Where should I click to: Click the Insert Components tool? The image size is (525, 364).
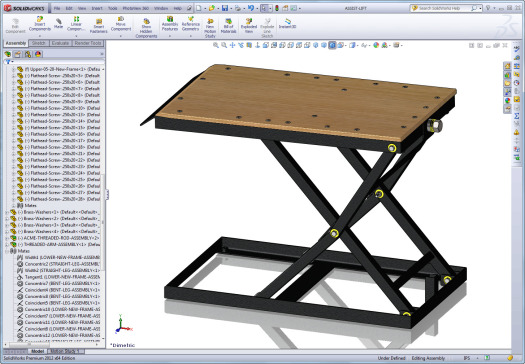click(x=40, y=23)
